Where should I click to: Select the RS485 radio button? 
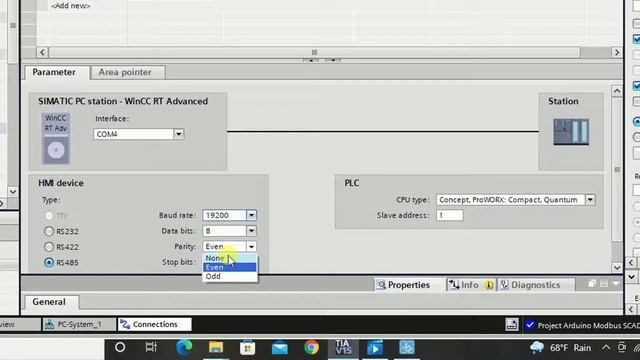pyautogui.click(x=49, y=262)
